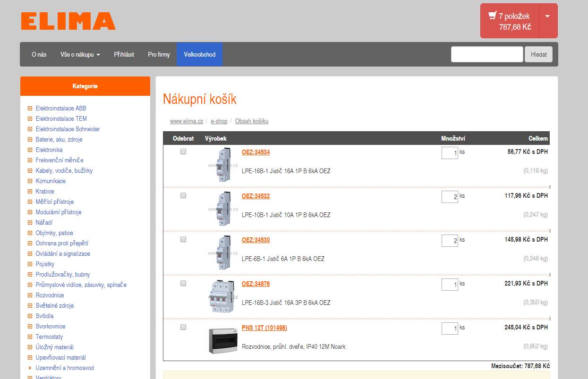Go to the Přihlásit page
Screen dimensions: 588x379
point(124,54)
